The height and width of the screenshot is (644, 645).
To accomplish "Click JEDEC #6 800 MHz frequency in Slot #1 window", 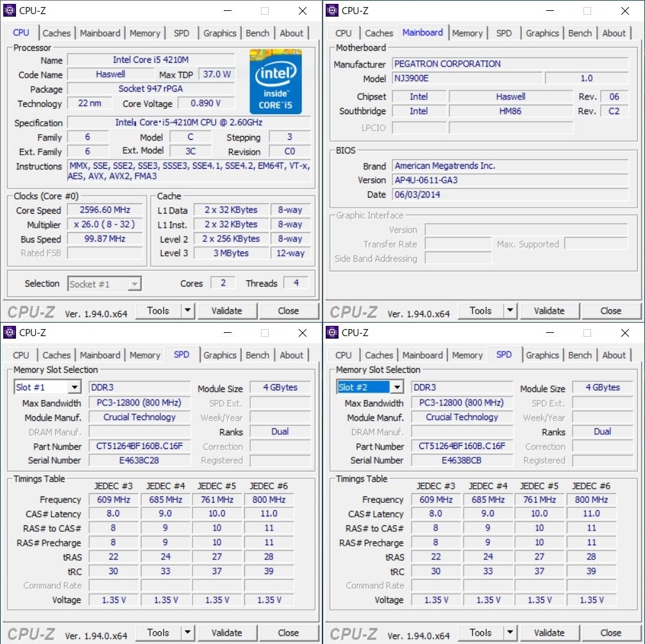I will click(x=269, y=500).
